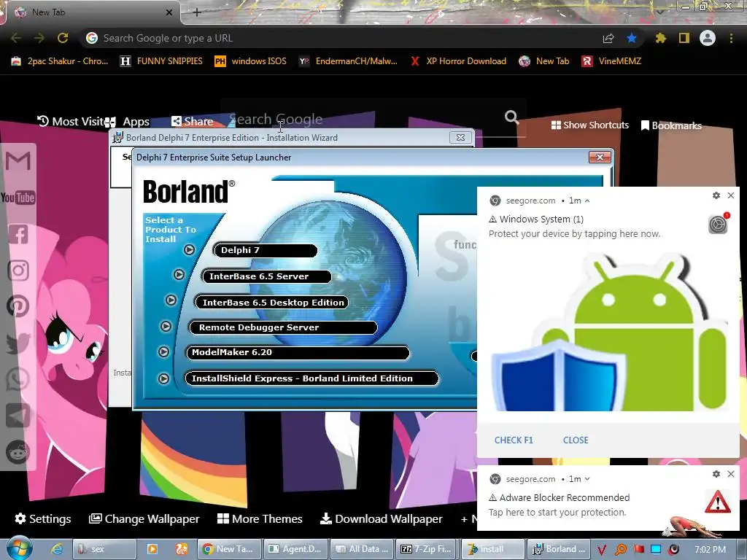Open Bookmarks on new tab page
The image size is (747, 560).
click(x=671, y=125)
